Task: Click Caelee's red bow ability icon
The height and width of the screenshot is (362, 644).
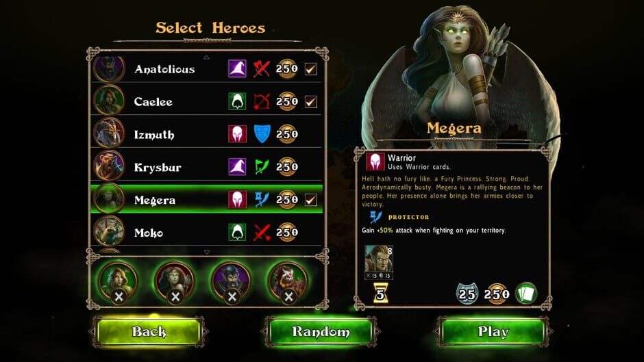Action: [262, 101]
